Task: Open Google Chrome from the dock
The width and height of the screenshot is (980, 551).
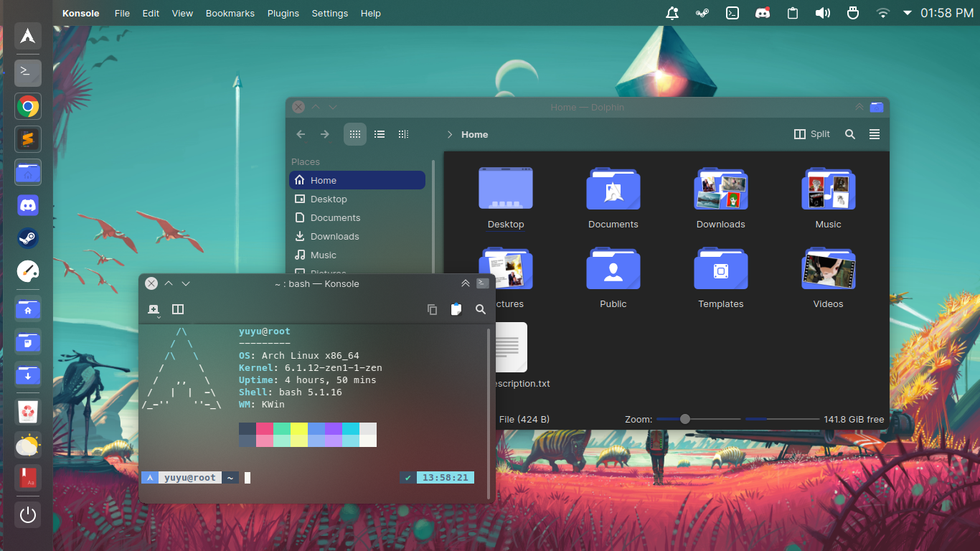Action: (28, 107)
